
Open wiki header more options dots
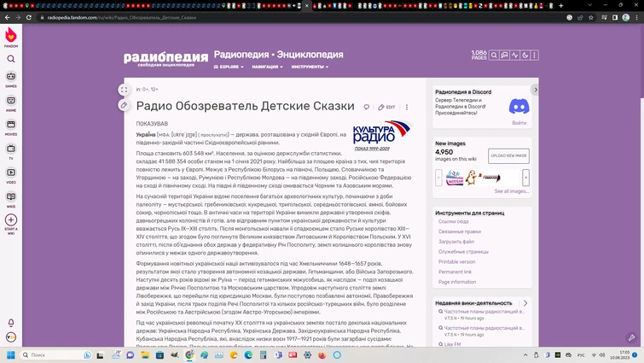click(534, 55)
